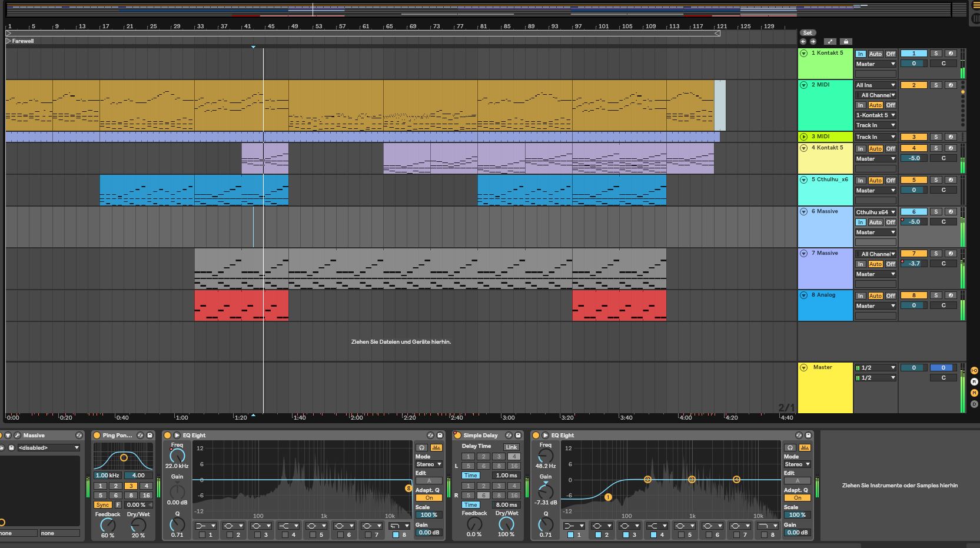Enable band 5 checkbox in second EQ Eight
This screenshot has height=548, width=980.
pos(681,535)
